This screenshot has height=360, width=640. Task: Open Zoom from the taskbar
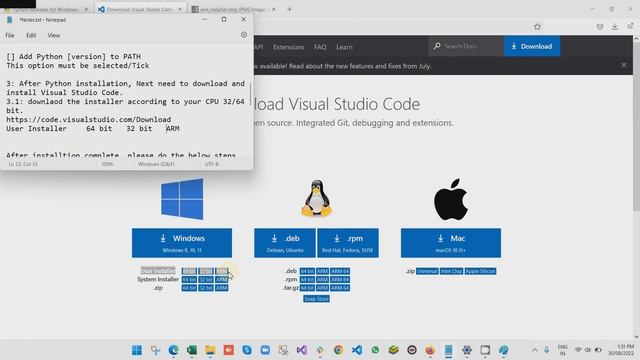tap(265, 350)
